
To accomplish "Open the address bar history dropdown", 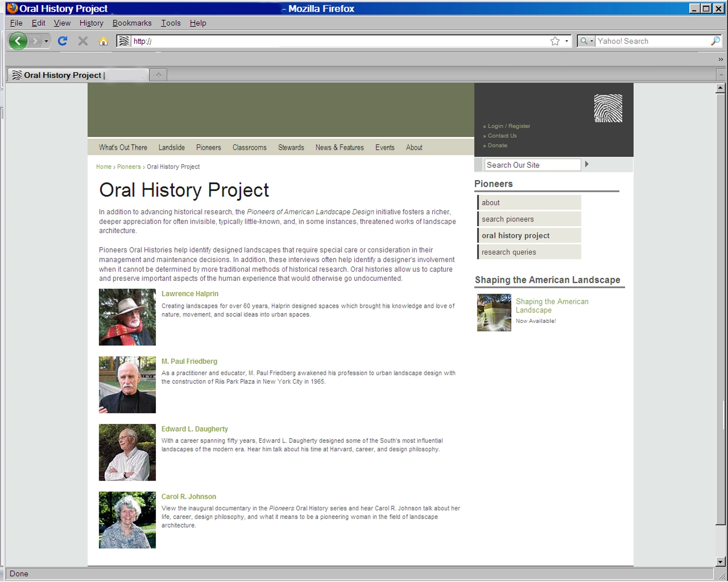I will (566, 41).
